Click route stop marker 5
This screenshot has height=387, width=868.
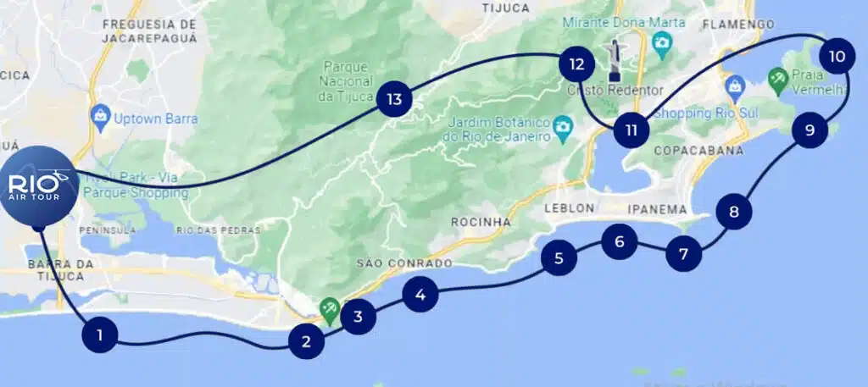[x=559, y=258]
